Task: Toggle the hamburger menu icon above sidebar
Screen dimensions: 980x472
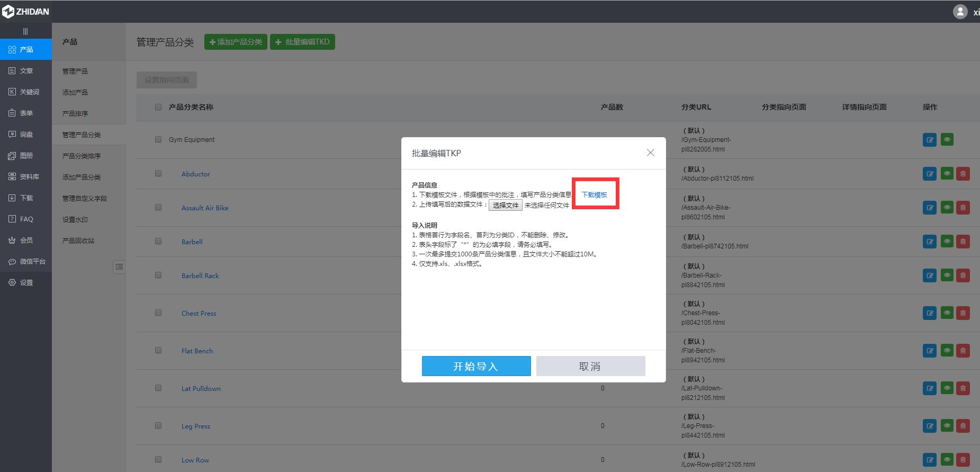Action: pyautogui.click(x=25, y=31)
